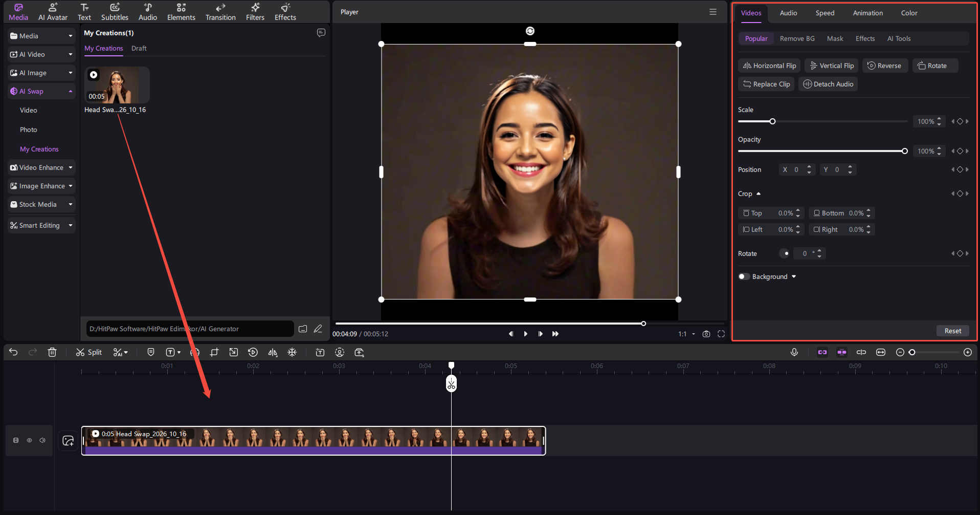Toggle the Background switch

coord(744,276)
